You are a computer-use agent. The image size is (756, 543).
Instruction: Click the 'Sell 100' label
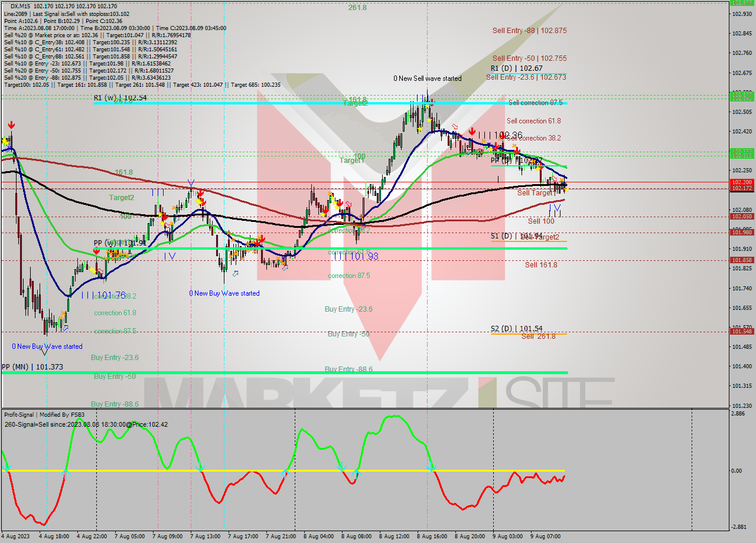click(541, 221)
